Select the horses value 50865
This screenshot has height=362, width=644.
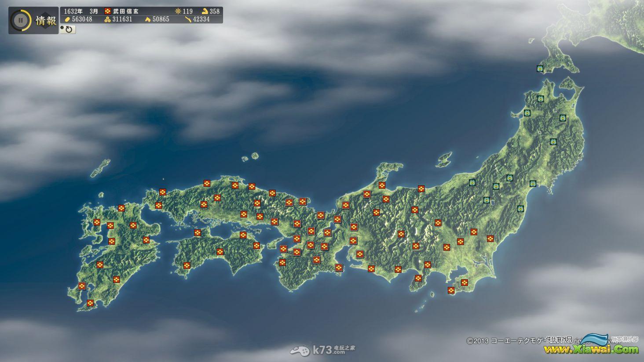coord(161,19)
